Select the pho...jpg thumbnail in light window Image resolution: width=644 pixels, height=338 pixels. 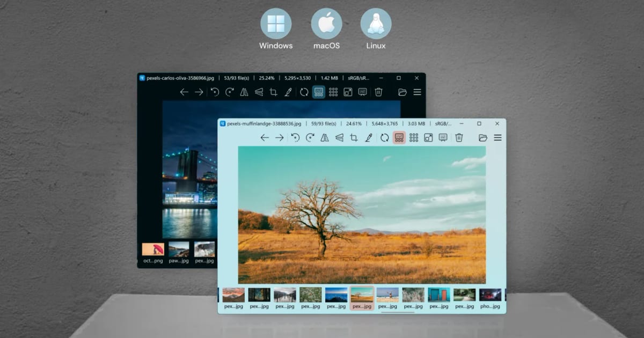[491, 299]
